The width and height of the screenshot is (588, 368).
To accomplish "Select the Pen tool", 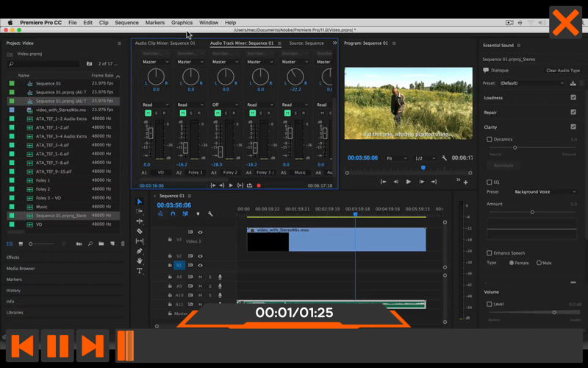I will click(x=140, y=250).
